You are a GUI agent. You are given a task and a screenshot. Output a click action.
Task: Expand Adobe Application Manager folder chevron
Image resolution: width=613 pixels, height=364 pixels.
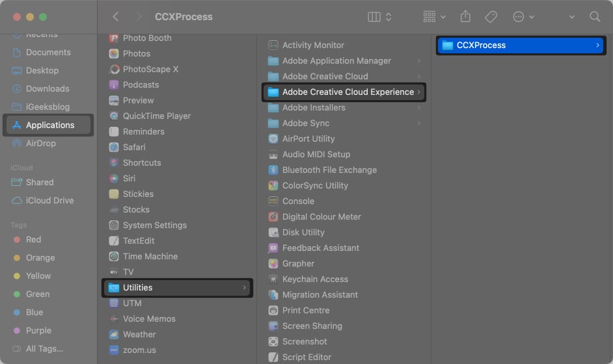click(x=418, y=61)
